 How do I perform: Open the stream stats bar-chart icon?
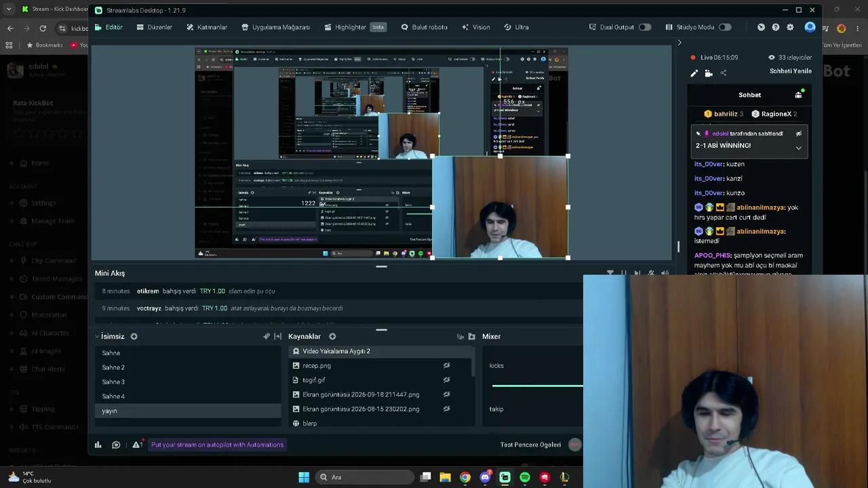coord(98,445)
